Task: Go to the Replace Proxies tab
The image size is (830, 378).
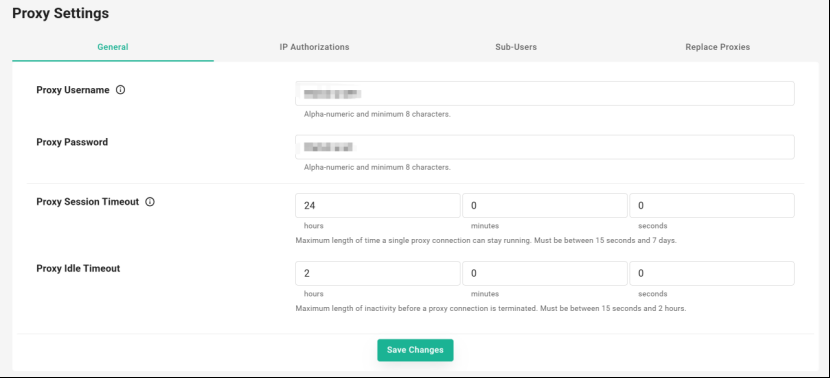Action: point(717,47)
